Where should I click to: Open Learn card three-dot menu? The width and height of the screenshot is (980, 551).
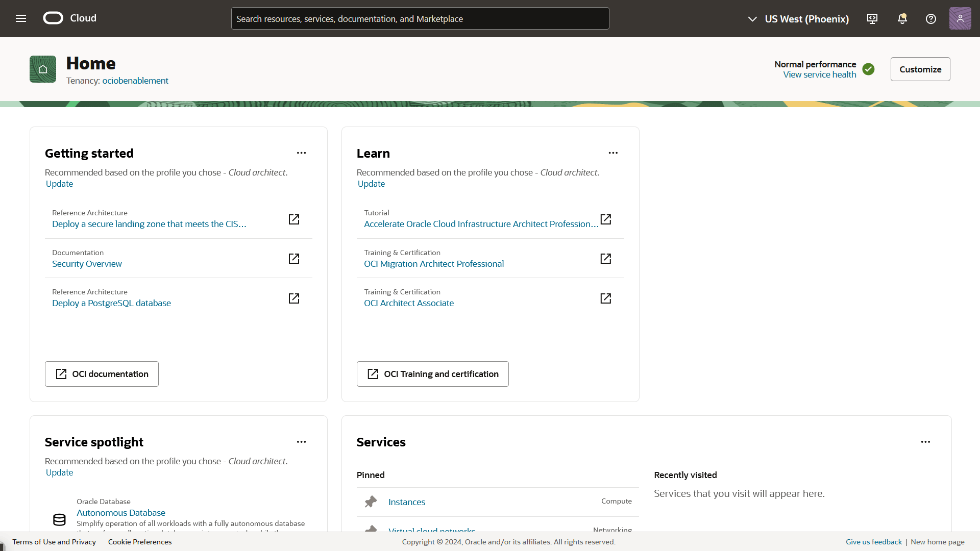(613, 153)
